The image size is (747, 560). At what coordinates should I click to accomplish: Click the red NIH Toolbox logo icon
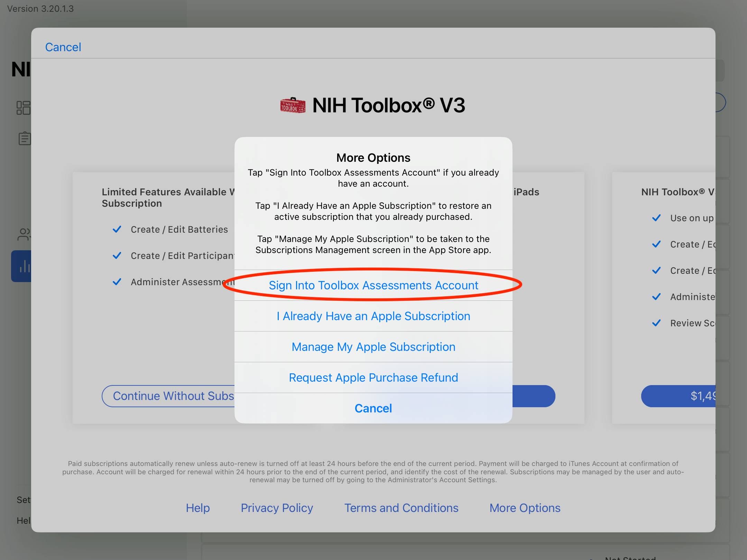point(292,106)
